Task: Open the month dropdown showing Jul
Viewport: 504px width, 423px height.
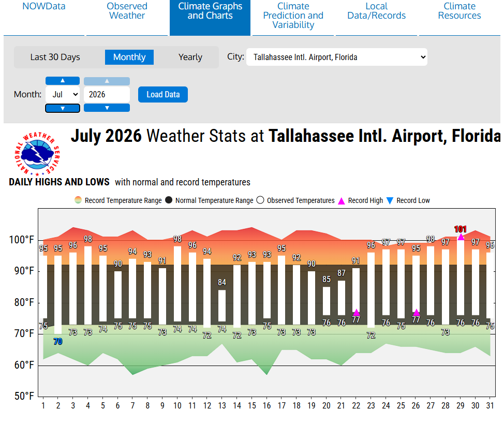Action: pos(63,95)
